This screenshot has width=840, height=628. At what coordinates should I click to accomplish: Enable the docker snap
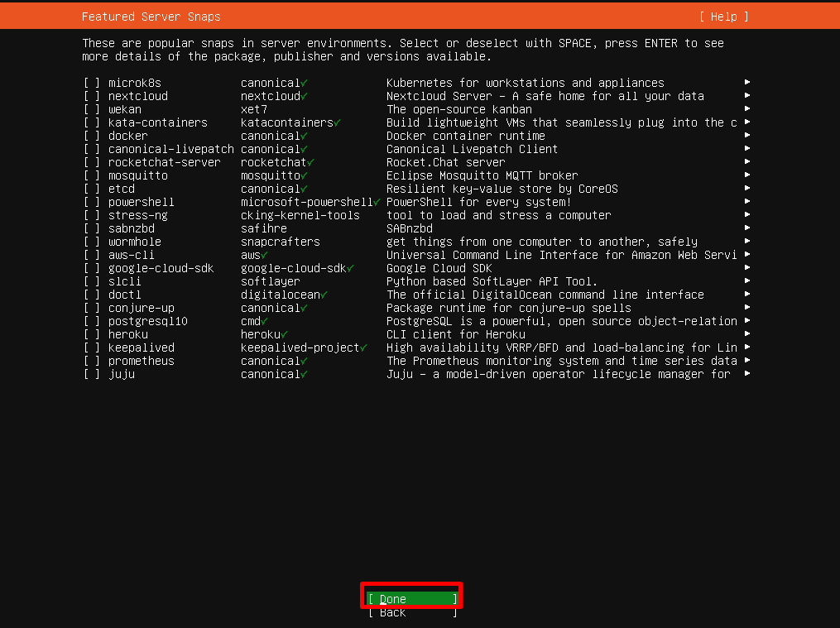[92, 135]
